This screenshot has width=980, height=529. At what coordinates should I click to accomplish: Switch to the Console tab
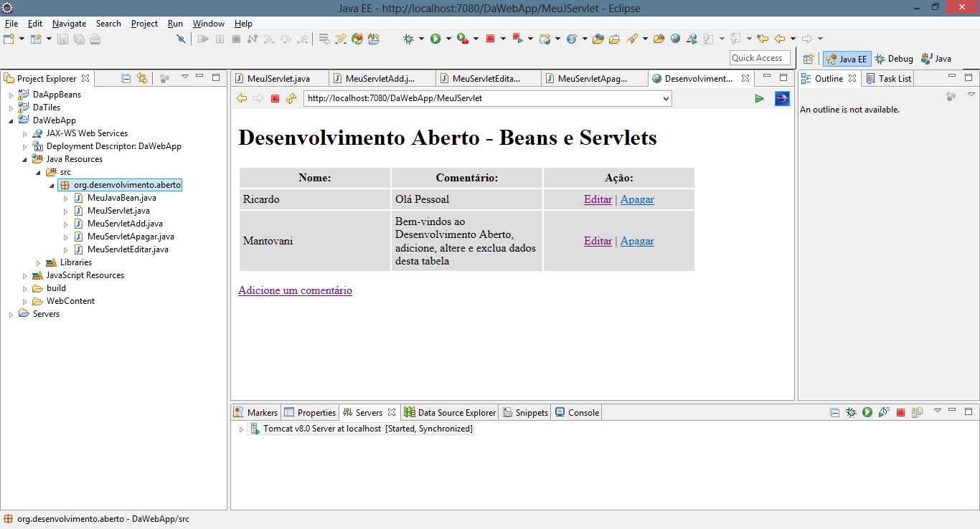coord(578,412)
